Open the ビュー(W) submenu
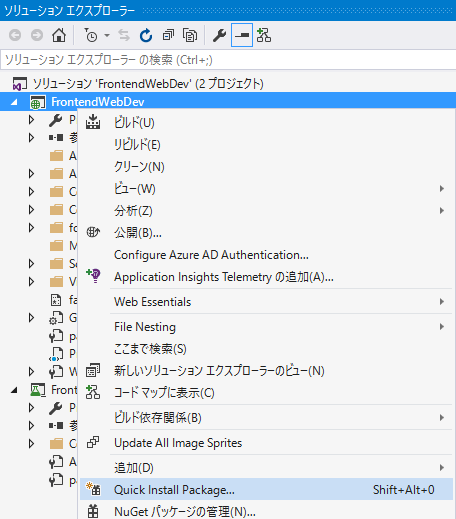The image size is (456, 519). click(x=266, y=189)
